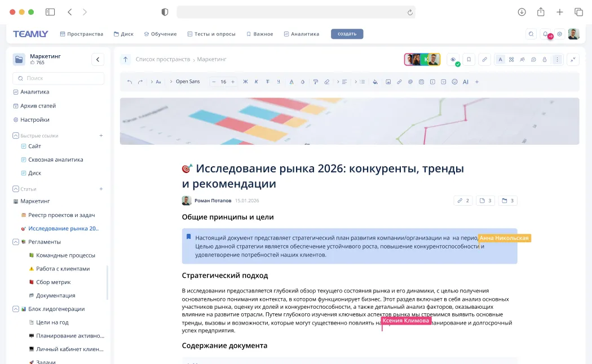
Task: Collapse the Регламенты tree node
Action: tap(15, 242)
